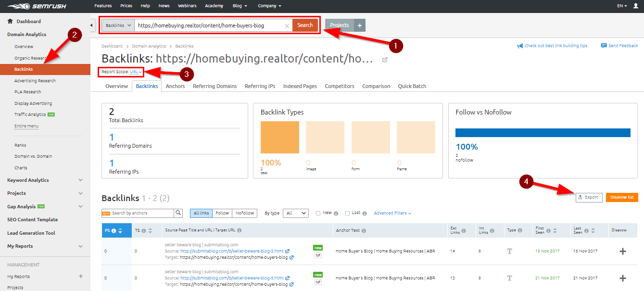Switch to the Competitors tab

click(340, 86)
